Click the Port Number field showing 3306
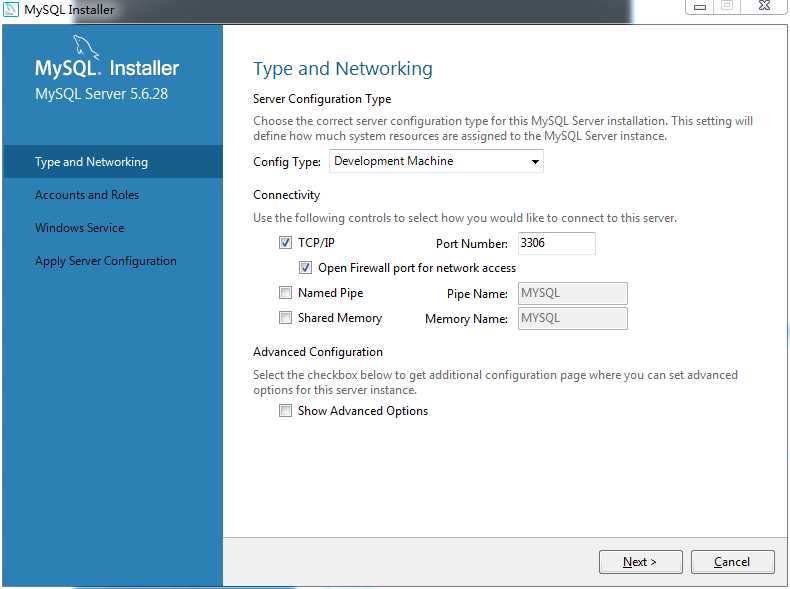Viewport: 790px width, 589px height. (x=557, y=243)
